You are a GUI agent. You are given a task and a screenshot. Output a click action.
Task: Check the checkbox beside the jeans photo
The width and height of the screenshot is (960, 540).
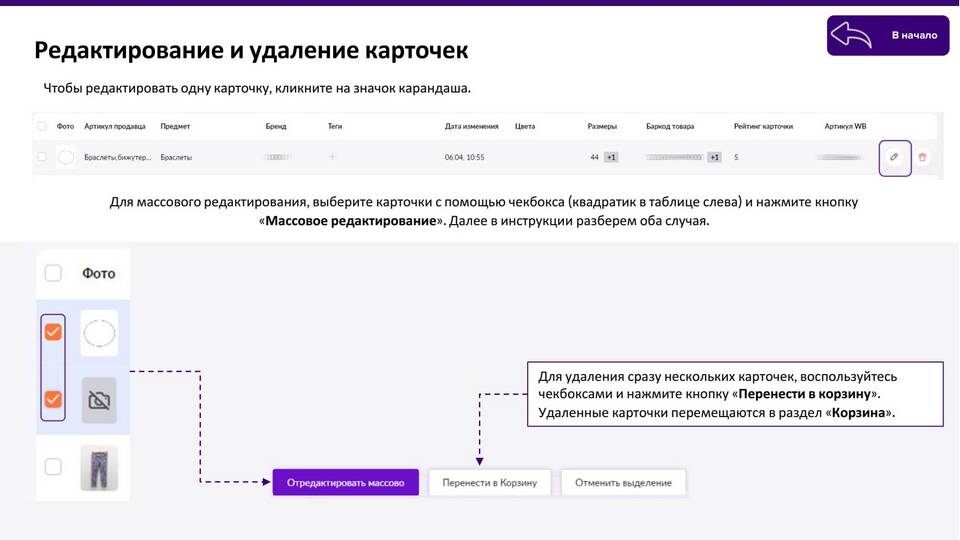click(x=53, y=467)
